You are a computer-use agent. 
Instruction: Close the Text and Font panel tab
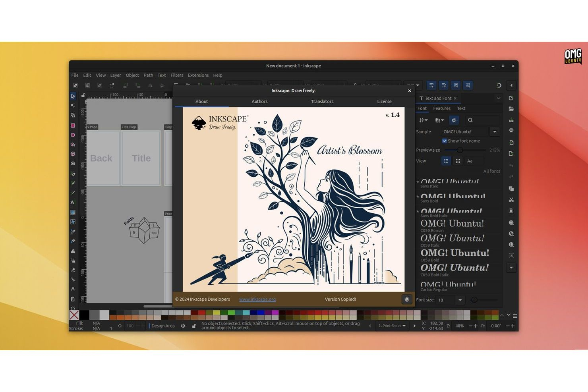pyautogui.click(x=455, y=98)
